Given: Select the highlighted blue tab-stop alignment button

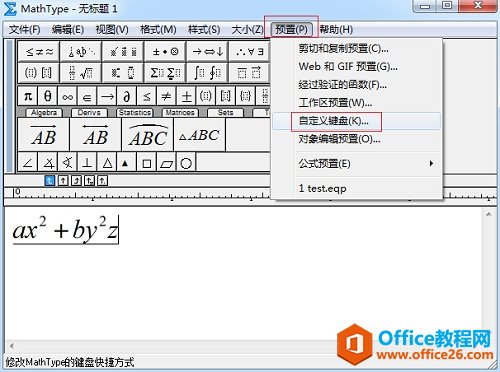Looking at the screenshot, I should pos(50,181).
